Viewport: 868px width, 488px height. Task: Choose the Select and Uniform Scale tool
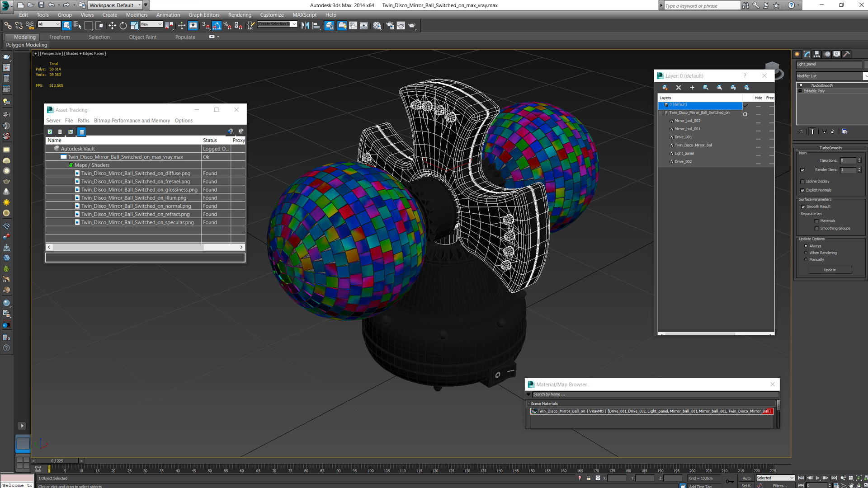[x=134, y=26]
